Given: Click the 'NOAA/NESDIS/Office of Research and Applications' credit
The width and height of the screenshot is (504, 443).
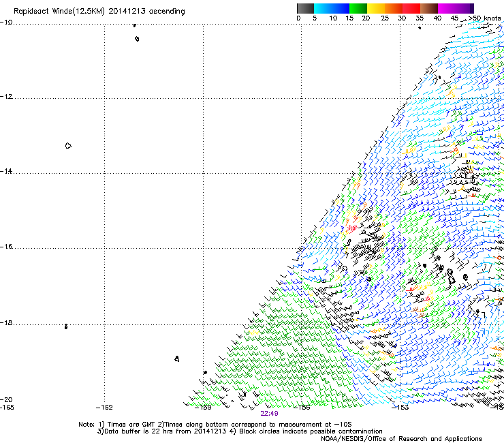Looking at the screenshot, I should pyautogui.click(x=401, y=439).
